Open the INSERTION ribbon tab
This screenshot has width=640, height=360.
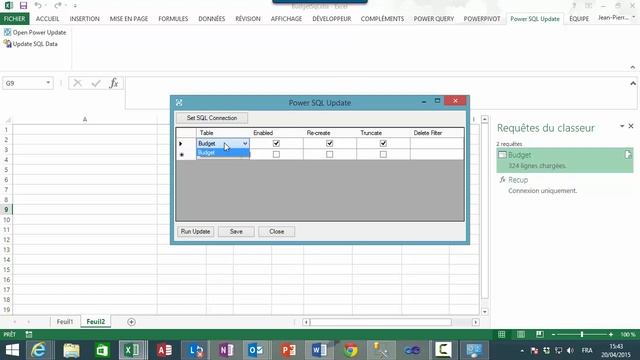(x=84, y=19)
